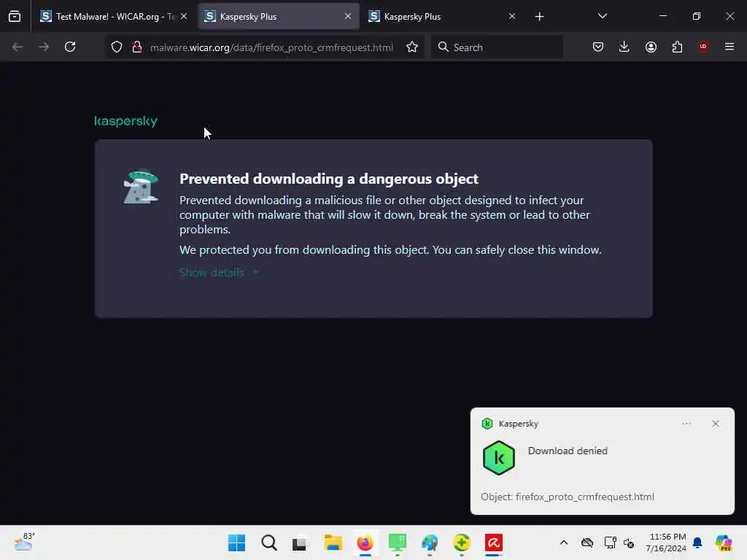Open Windows taskbar Search
The width and height of the screenshot is (747, 560).
coord(268,542)
